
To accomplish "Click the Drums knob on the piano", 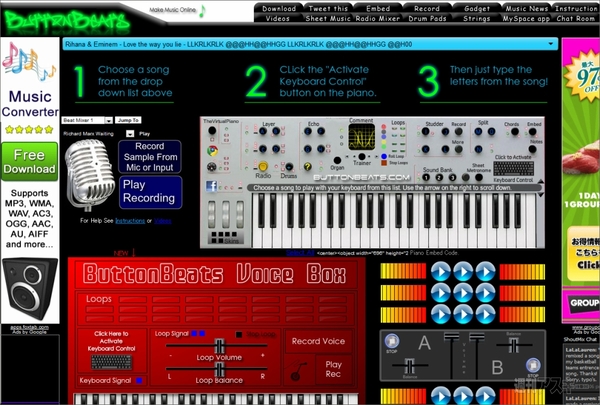I will point(289,167).
